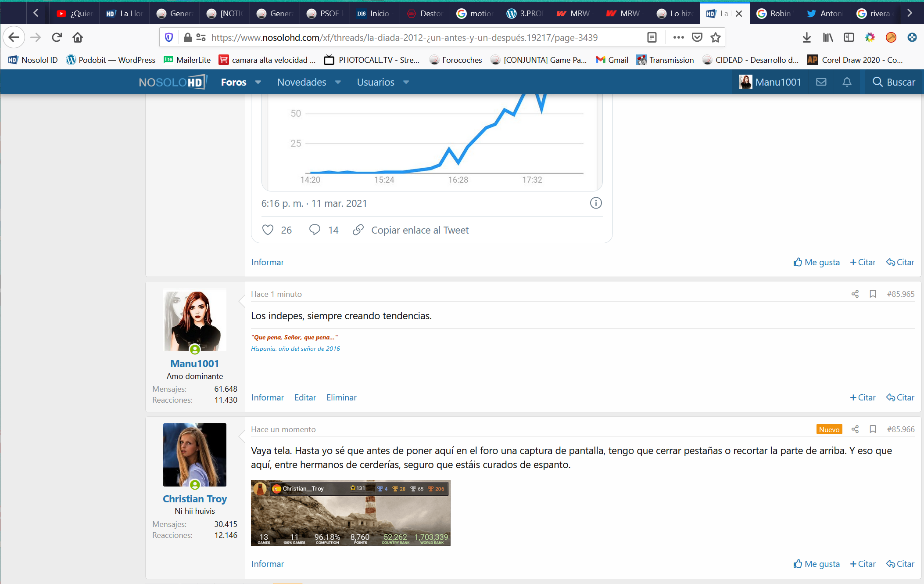Screen dimensions: 924x584
Task: Click Me gusta on the tweet post
Action: [x=817, y=262]
